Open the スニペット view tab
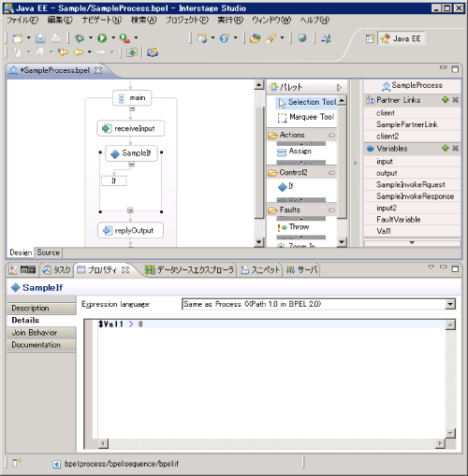This screenshot has height=476, width=468. [260, 269]
